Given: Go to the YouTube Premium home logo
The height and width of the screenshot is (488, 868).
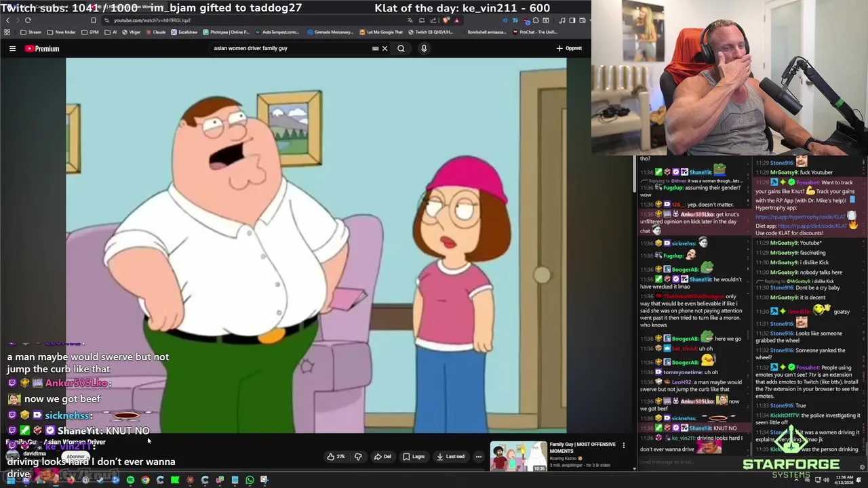Looking at the screenshot, I should (42, 49).
